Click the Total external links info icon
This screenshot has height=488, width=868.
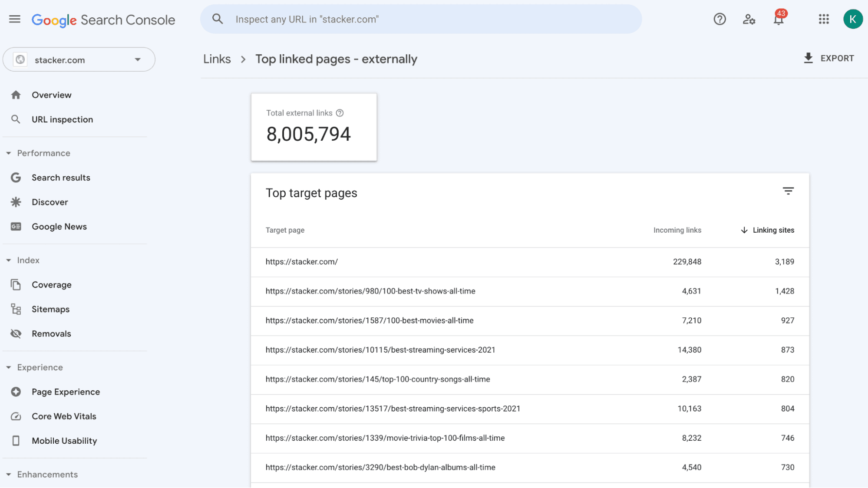340,113
